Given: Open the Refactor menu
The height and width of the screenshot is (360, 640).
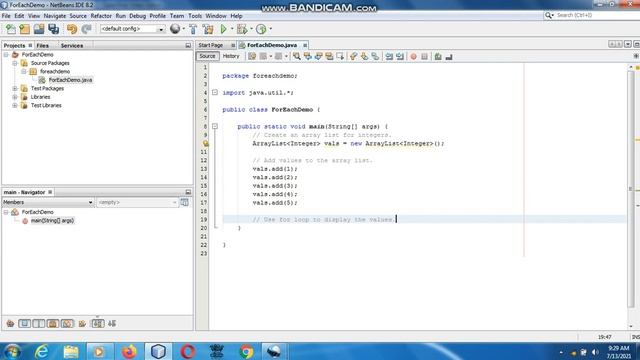Looking at the screenshot, I should [x=101, y=16].
